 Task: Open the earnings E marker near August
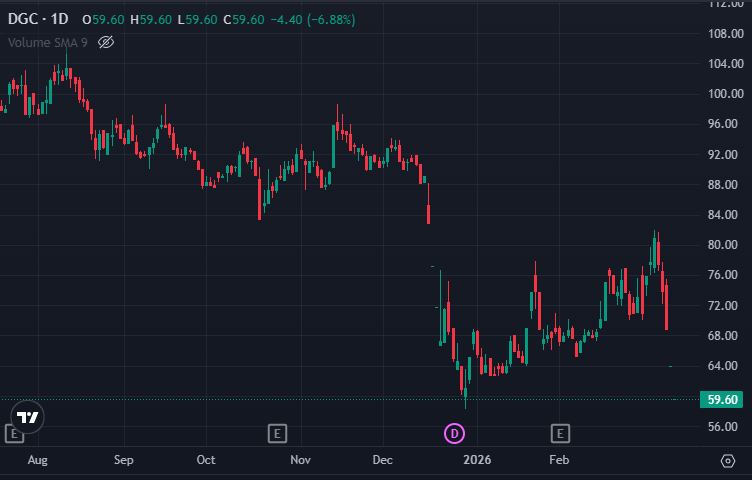coord(14,433)
